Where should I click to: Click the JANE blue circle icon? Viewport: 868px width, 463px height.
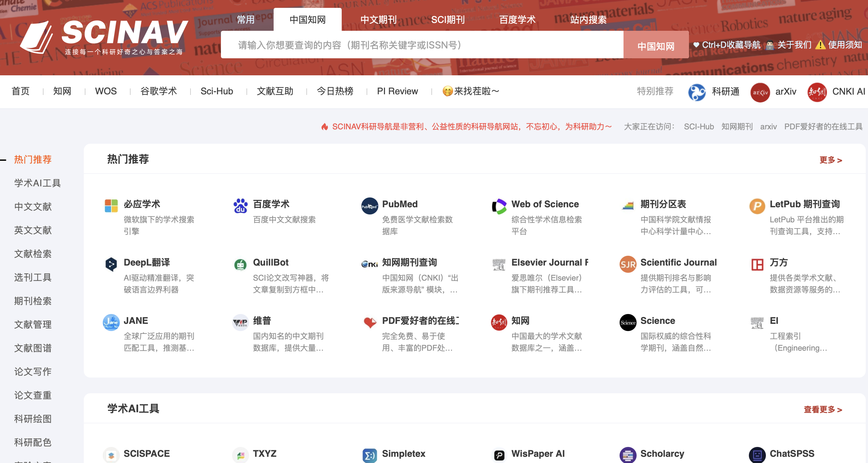(111, 323)
